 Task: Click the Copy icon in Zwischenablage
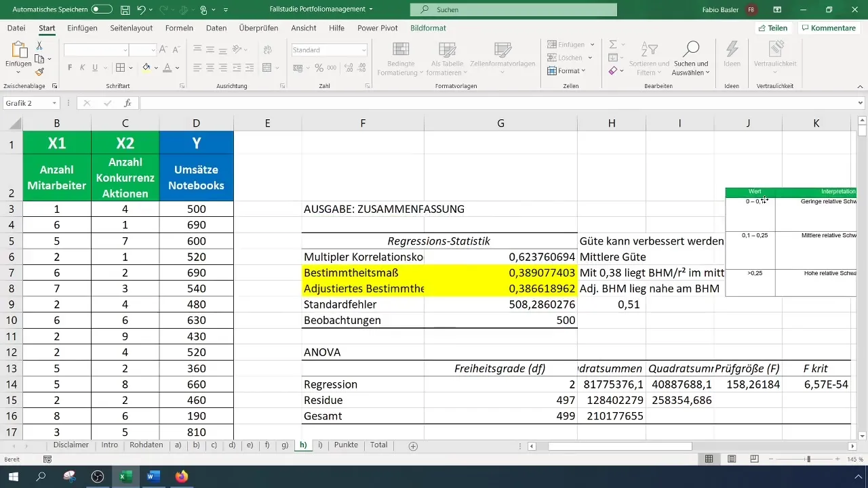[39, 59]
